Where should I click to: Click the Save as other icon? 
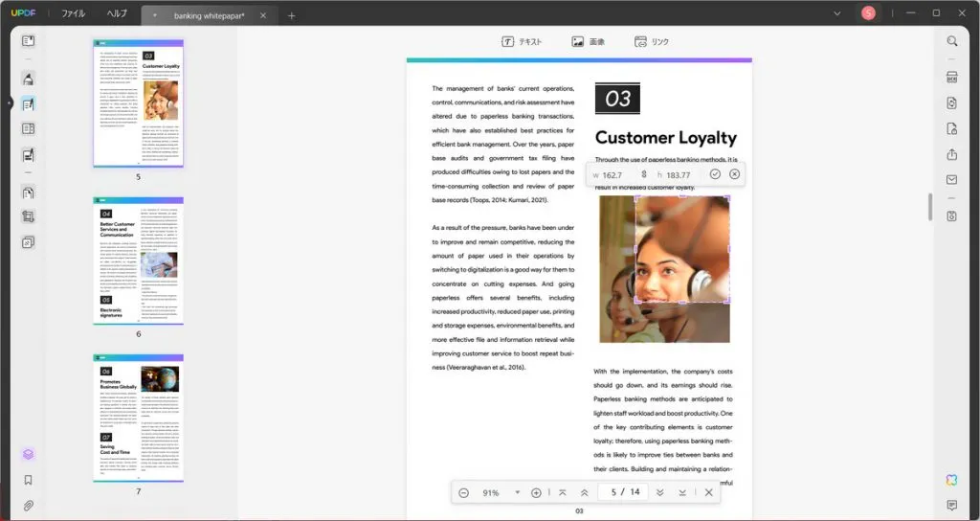coord(952,216)
